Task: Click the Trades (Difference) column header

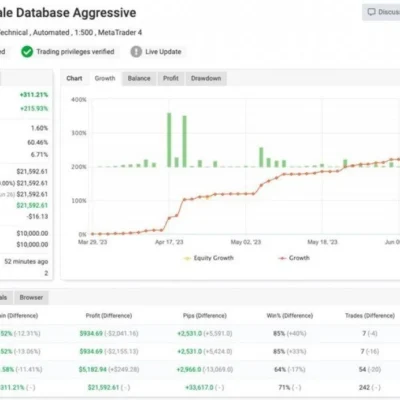Action: (370, 316)
